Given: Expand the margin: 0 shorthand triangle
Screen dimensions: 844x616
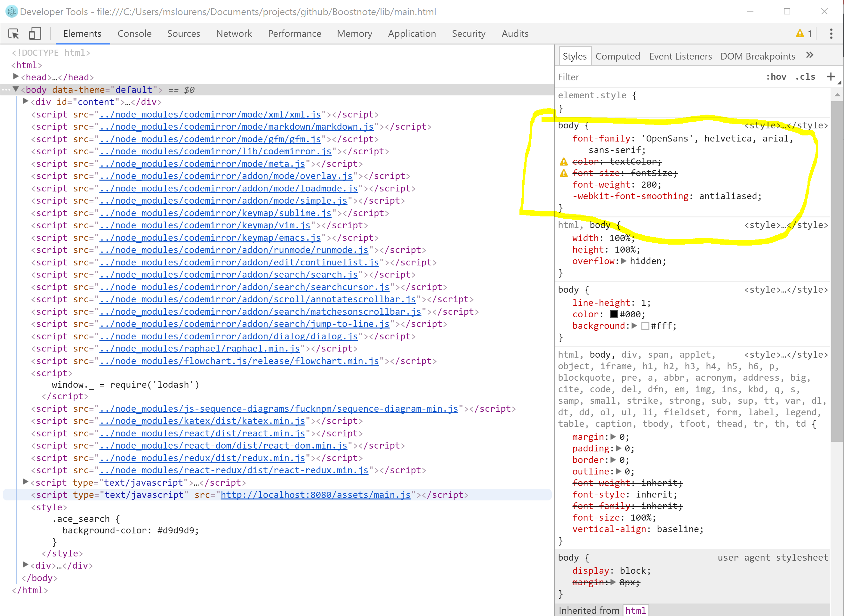Looking at the screenshot, I should click(613, 437).
